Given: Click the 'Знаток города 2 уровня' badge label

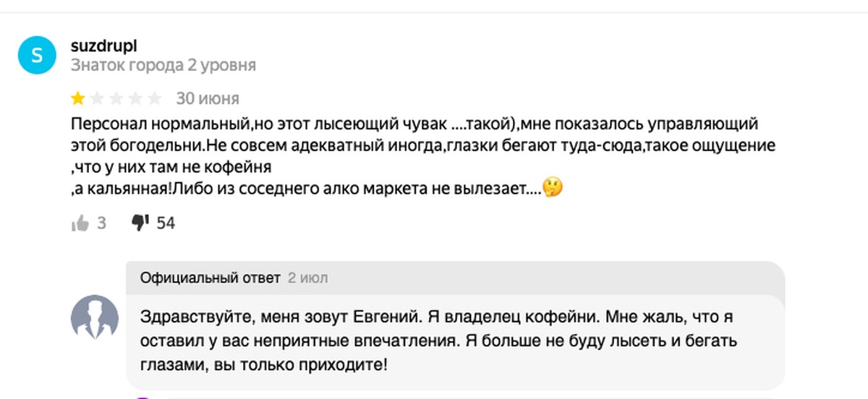Looking at the screenshot, I should 163,65.
